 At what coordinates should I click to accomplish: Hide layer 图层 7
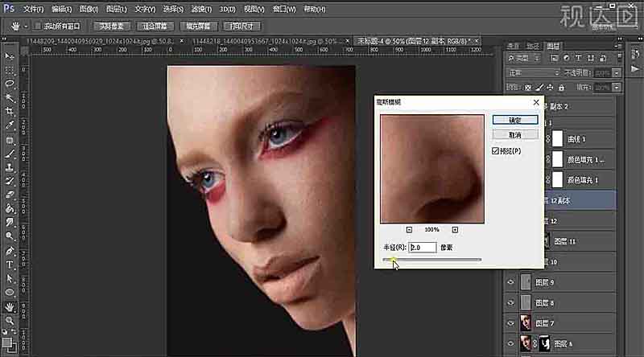pos(510,323)
